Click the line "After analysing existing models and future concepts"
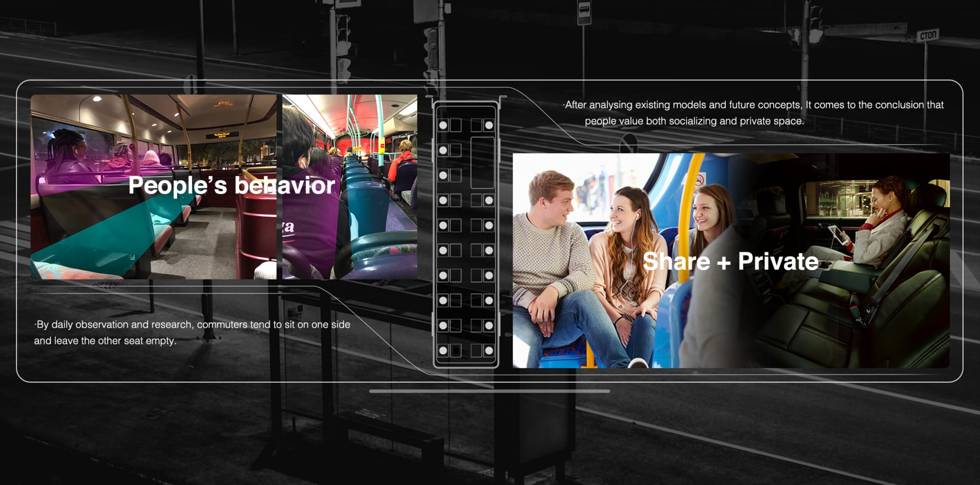 753,105
